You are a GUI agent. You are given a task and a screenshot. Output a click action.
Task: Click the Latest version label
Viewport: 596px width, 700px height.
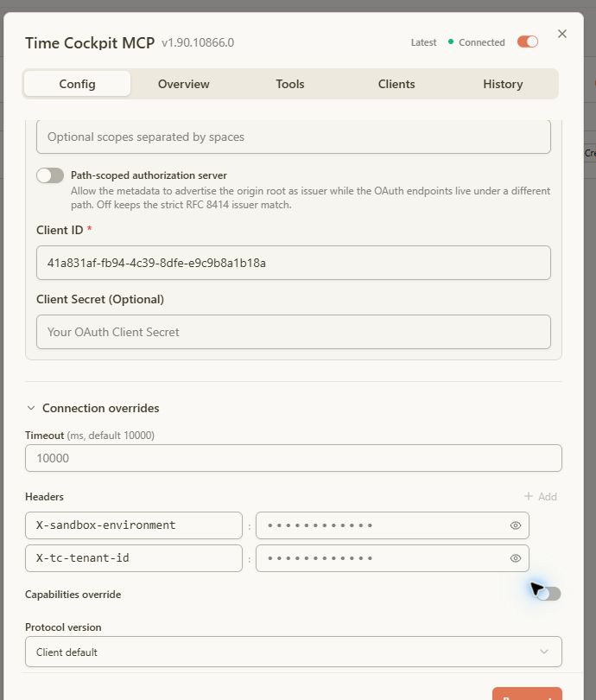(424, 42)
